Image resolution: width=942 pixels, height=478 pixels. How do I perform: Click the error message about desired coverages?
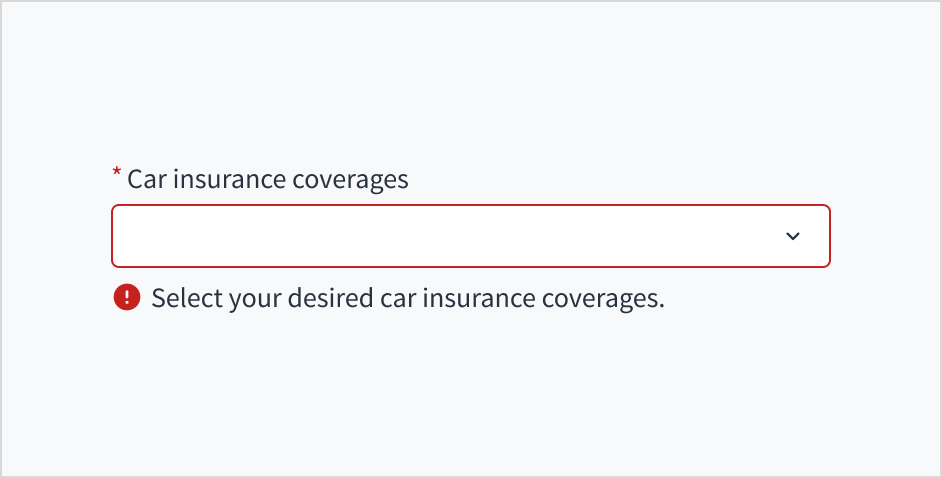[408, 298]
